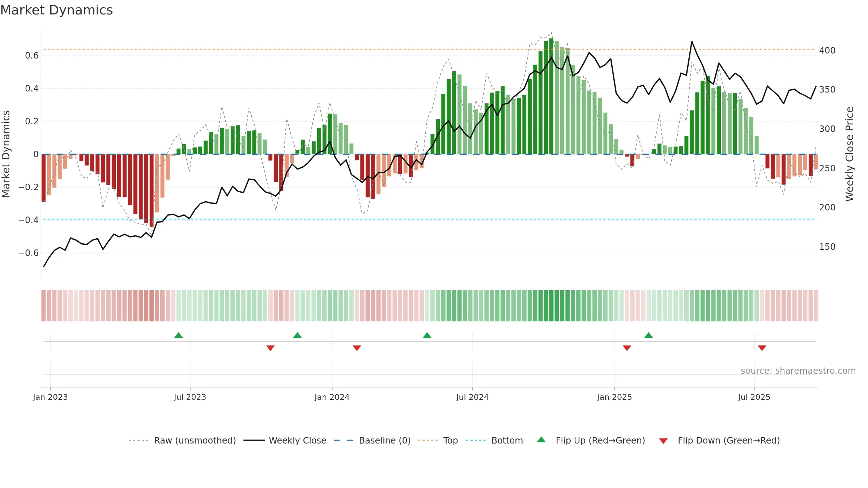Click the source: sharemaestro.com text
The width and height of the screenshot is (868, 488).
coord(798,371)
